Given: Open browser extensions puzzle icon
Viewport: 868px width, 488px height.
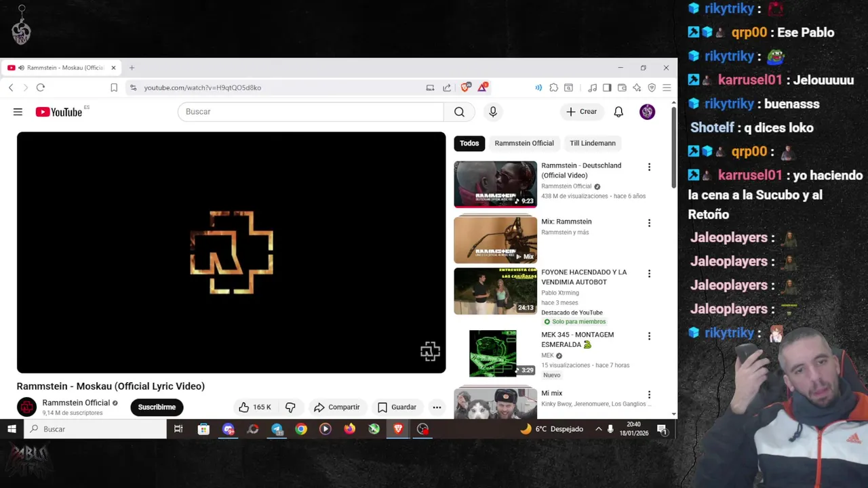Looking at the screenshot, I should tap(554, 87).
